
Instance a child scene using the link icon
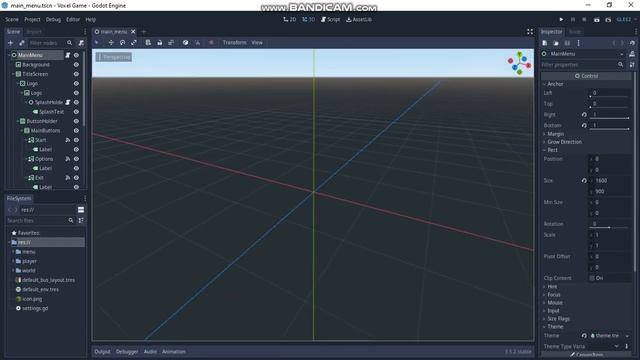22,43
